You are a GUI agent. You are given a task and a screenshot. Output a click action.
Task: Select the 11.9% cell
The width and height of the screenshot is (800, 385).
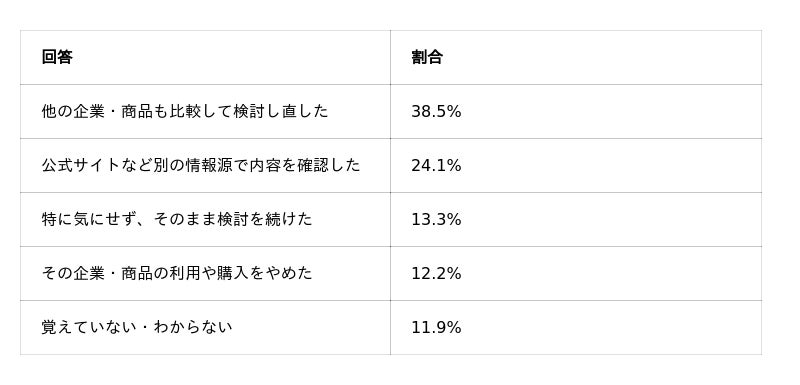tap(576, 327)
